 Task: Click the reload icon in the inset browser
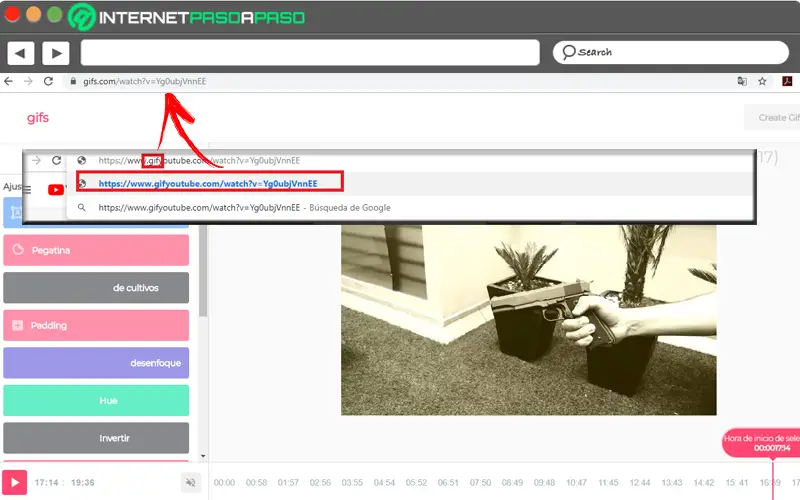click(57, 161)
